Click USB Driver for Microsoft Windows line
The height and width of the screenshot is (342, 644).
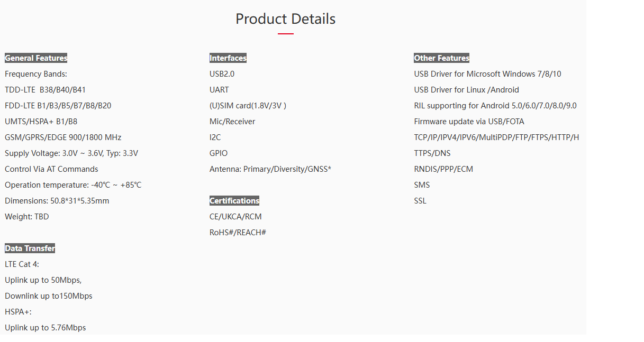(x=487, y=74)
